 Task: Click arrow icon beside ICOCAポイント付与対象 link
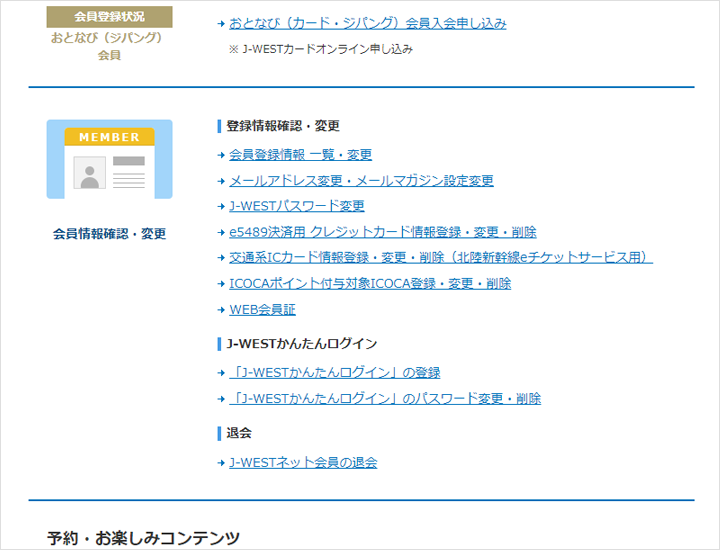[221, 284]
